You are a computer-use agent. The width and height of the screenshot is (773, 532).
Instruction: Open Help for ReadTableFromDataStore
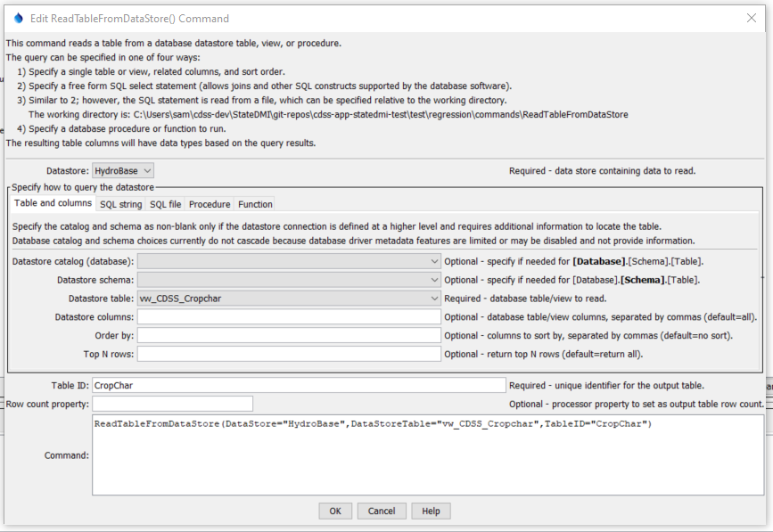431,511
